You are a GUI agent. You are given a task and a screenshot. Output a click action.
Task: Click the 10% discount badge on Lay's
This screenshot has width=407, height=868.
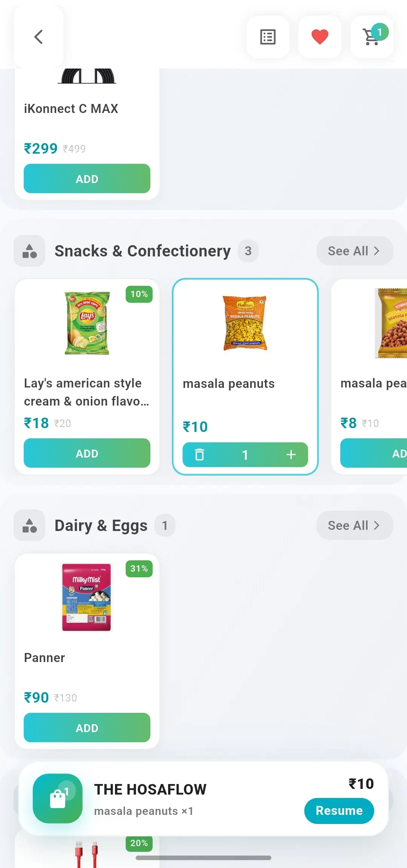point(139,294)
